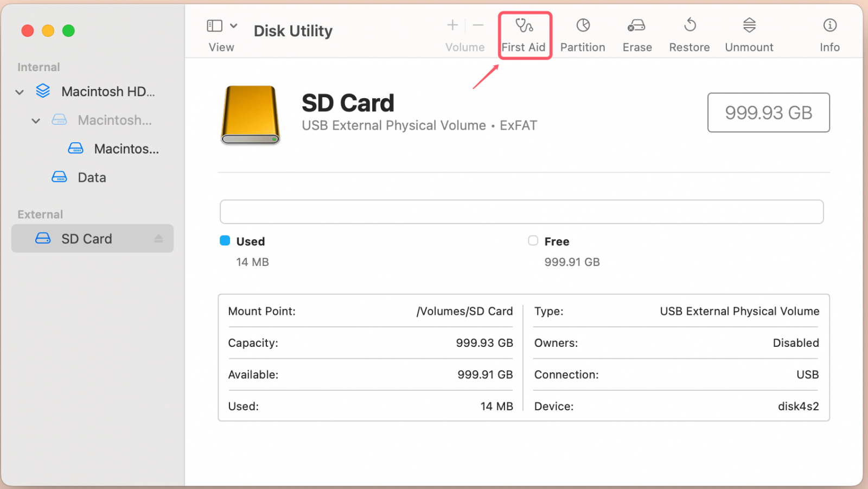868x489 pixels.
Task: Unmount the selected SD Card volume
Action: click(x=749, y=35)
